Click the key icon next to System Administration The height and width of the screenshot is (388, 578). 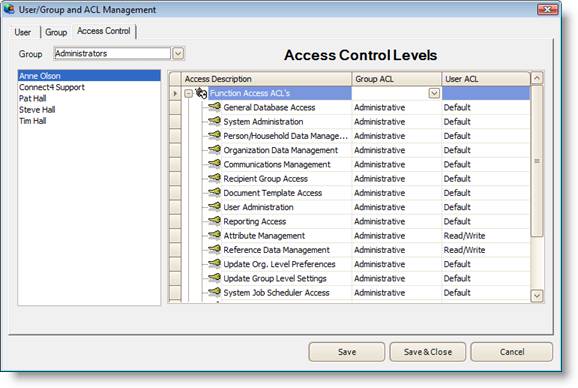click(214, 121)
